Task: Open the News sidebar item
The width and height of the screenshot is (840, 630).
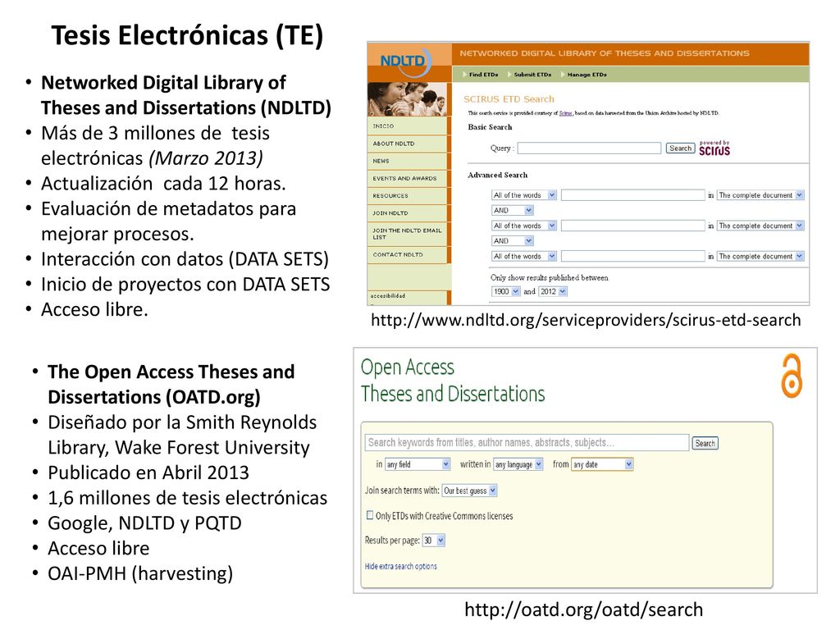Action: tap(381, 161)
